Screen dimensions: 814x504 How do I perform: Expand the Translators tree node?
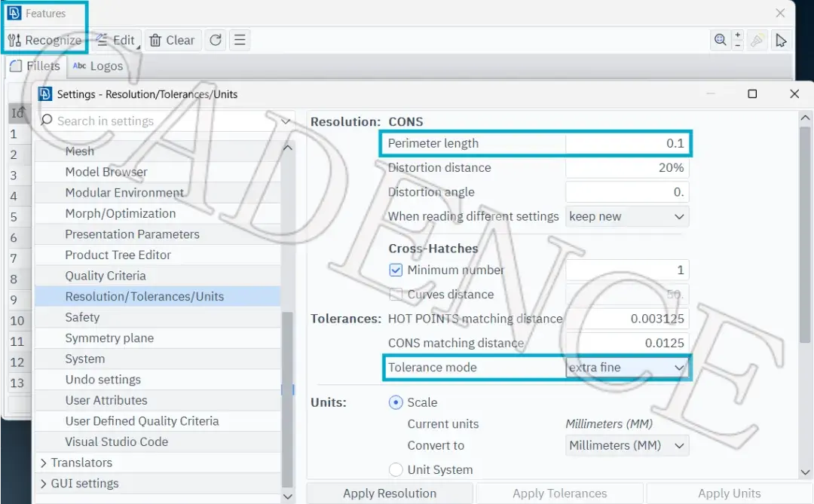[x=44, y=463]
